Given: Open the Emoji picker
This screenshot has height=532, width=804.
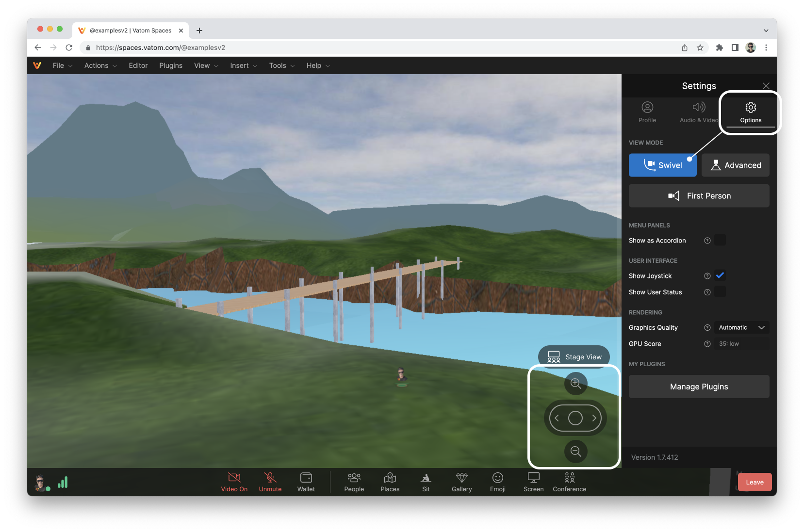Looking at the screenshot, I should (498, 482).
